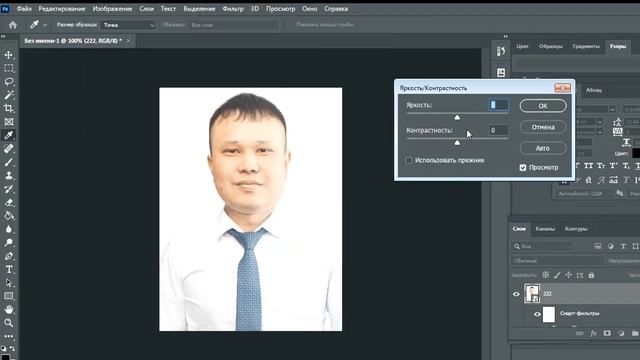
Task: Open the eyedropper tool preset picker arrow
Action: [x=45, y=25]
